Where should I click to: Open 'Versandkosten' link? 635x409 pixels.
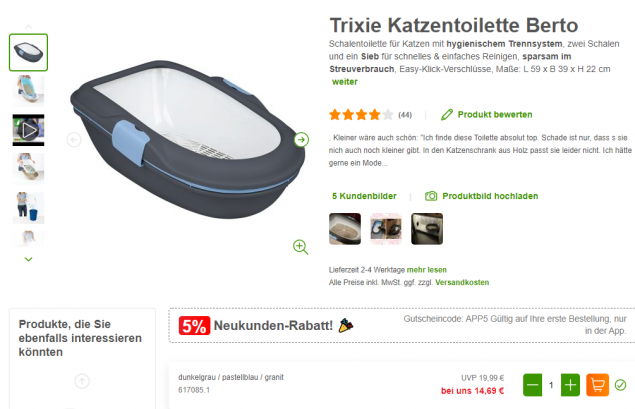tap(462, 282)
